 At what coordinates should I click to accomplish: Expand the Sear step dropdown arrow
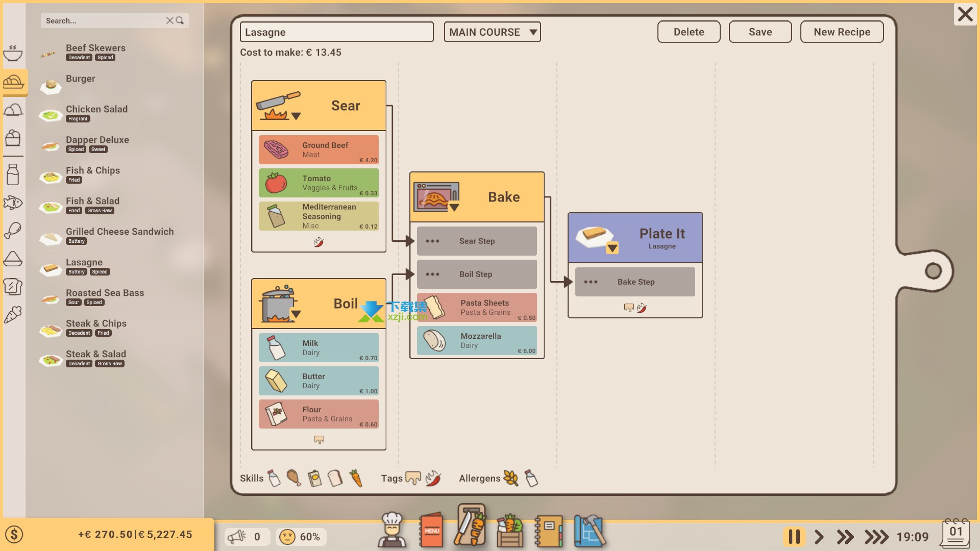pyautogui.click(x=295, y=116)
